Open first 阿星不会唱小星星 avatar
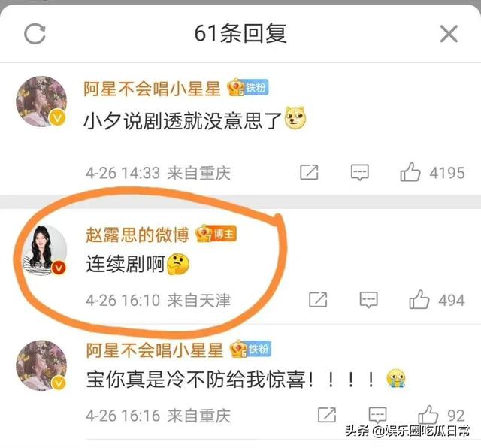Image resolution: width=481 pixels, height=448 pixels. click(x=42, y=101)
